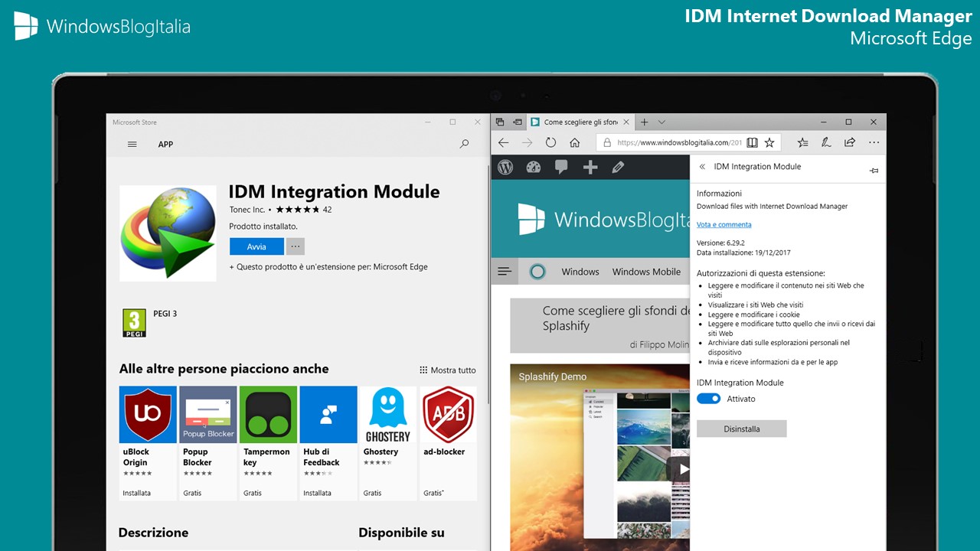Click the WordPress comments bubble icon
Viewport: 980px width, 551px height.
tap(561, 167)
